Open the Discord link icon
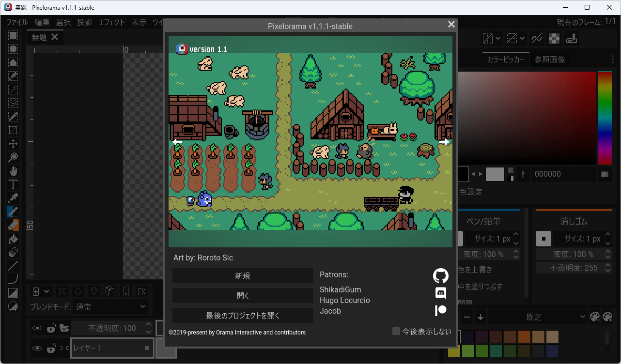Image resolution: width=621 pixels, height=364 pixels. [440, 293]
